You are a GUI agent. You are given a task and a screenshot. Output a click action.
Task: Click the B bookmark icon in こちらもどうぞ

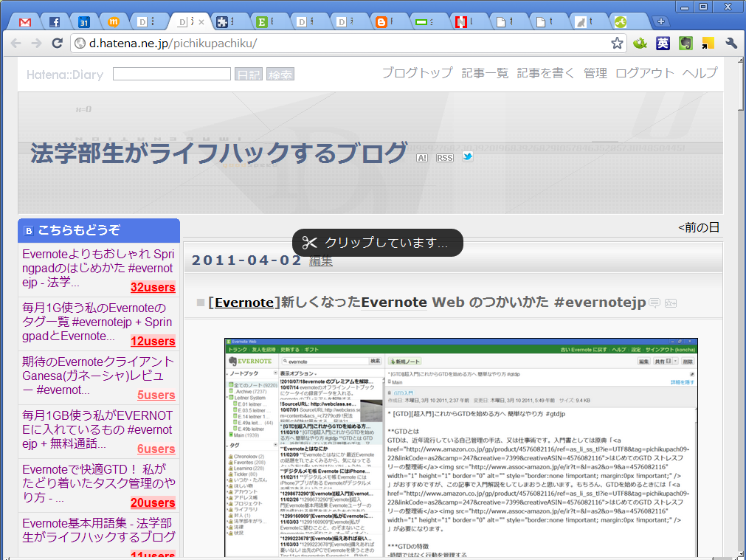29,231
